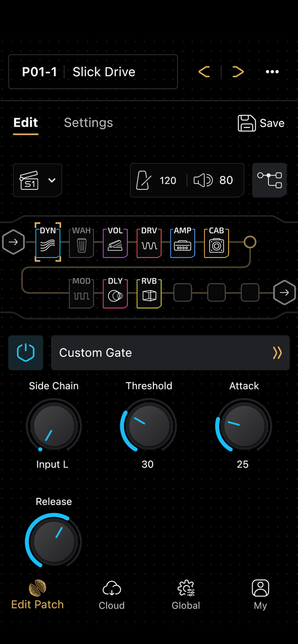Open the Cloud tab
The image size is (298, 644).
click(x=112, y=595)
